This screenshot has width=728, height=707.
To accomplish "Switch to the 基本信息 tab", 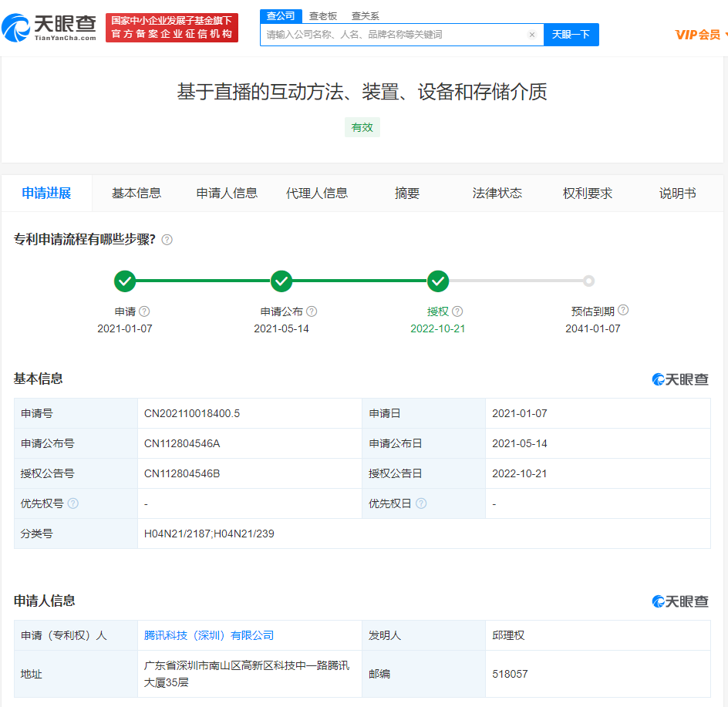I will point(136,193).
